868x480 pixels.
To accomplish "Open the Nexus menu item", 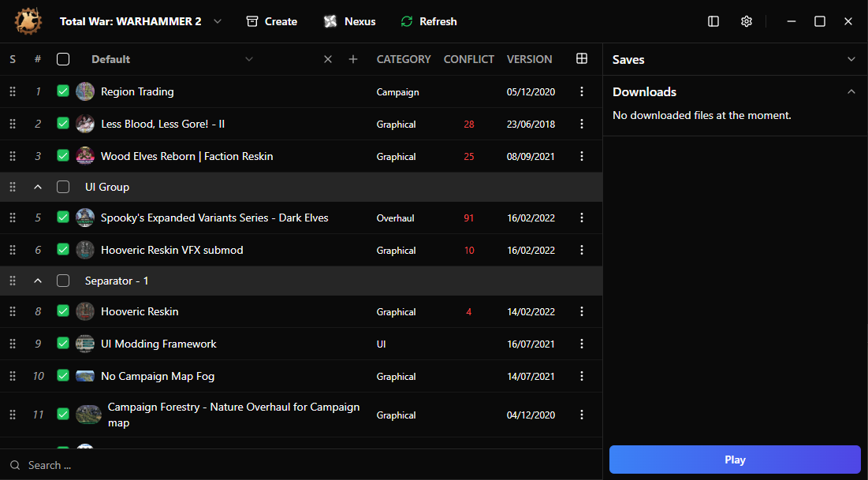I will (x=350, y=21).
